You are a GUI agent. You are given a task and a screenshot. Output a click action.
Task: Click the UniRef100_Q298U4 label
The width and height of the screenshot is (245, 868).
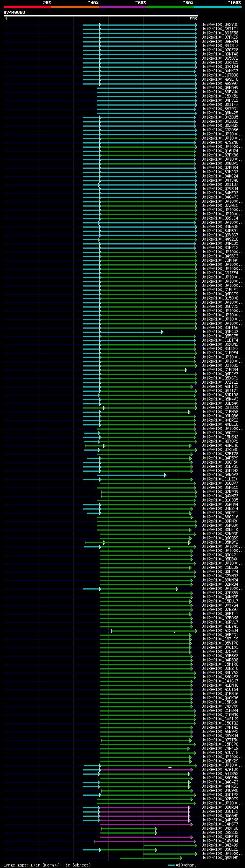[x=220, y=189]
